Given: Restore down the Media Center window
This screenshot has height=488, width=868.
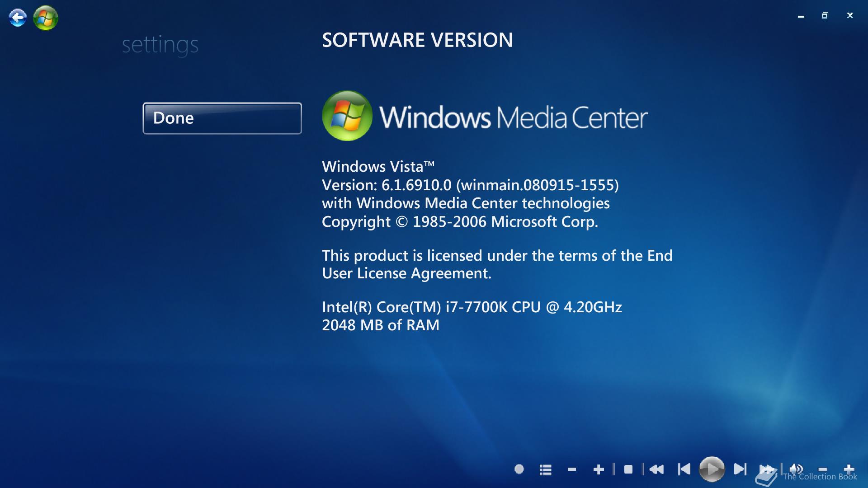Looking at the screenshot, I should click(x=825, y=15).
